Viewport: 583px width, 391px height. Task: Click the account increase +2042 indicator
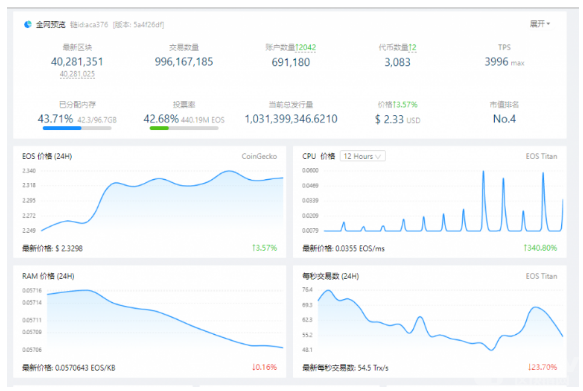tap(305, 47)
